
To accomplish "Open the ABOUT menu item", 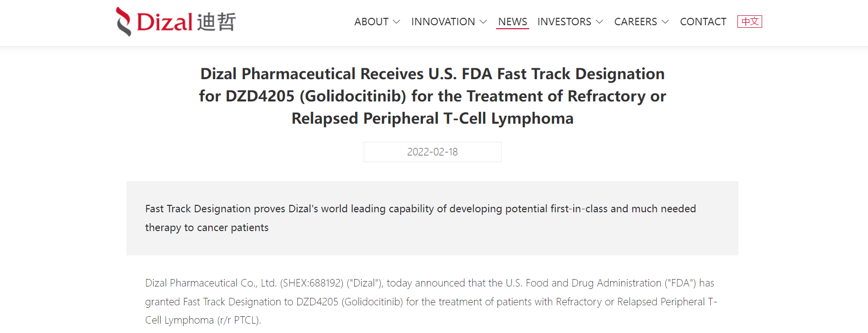I will click(x=371, y=22).
